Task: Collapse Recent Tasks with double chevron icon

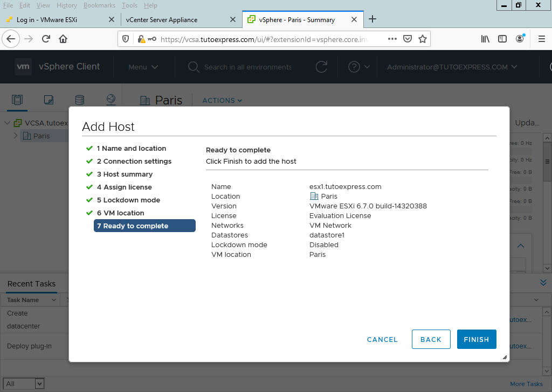Action: pyautogui.click(x=543, y=283)
